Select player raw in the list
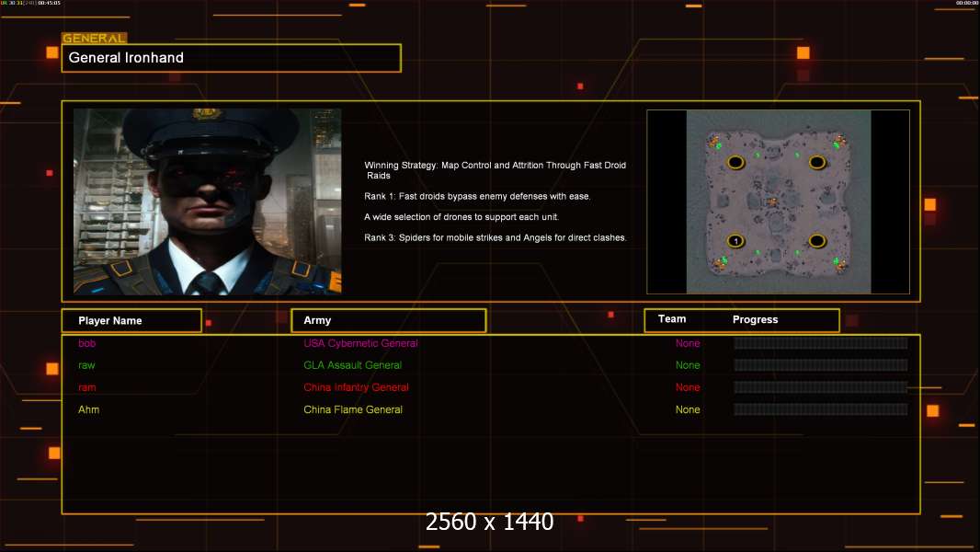Viewport: 980px width, 552px height. click(x=86, y=365)
